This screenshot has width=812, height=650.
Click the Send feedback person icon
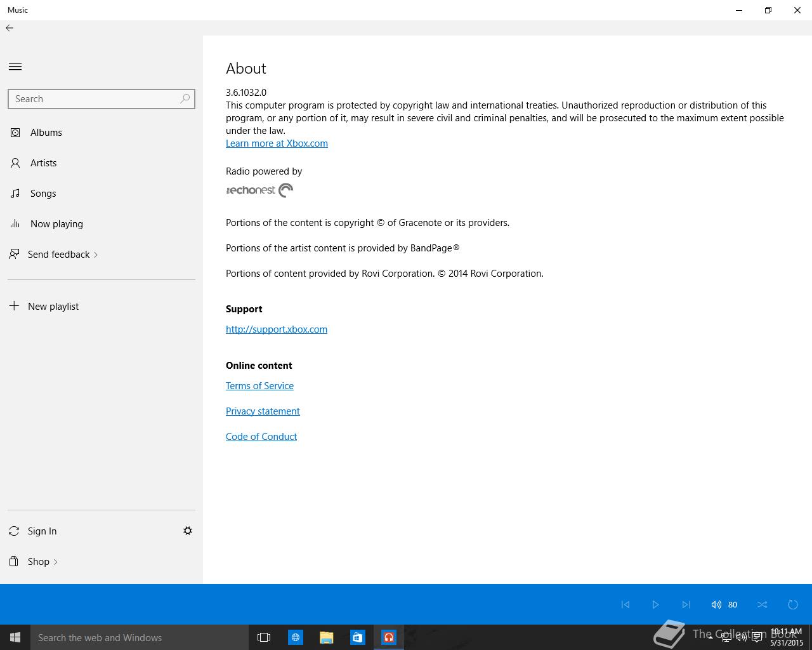14,255
